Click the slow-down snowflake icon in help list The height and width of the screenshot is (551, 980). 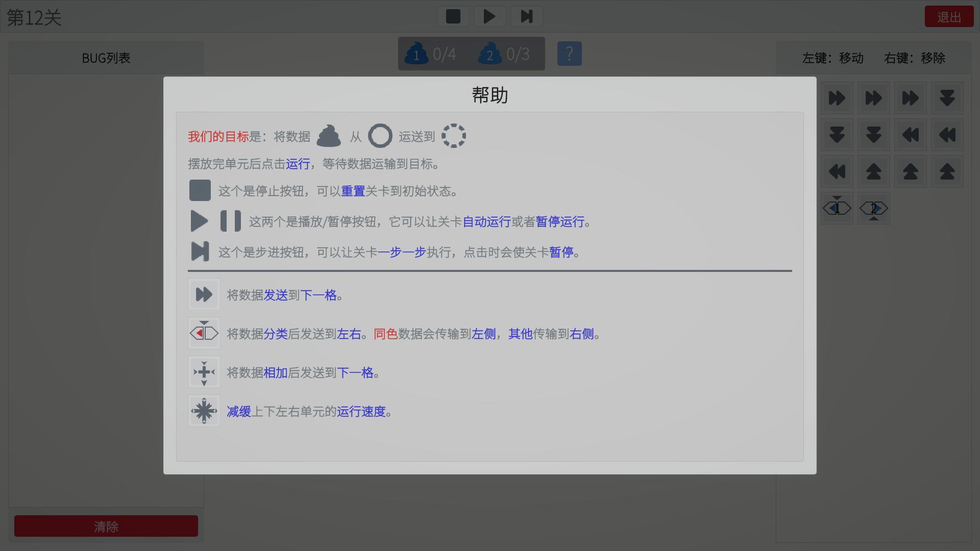(x=204, y=411)
